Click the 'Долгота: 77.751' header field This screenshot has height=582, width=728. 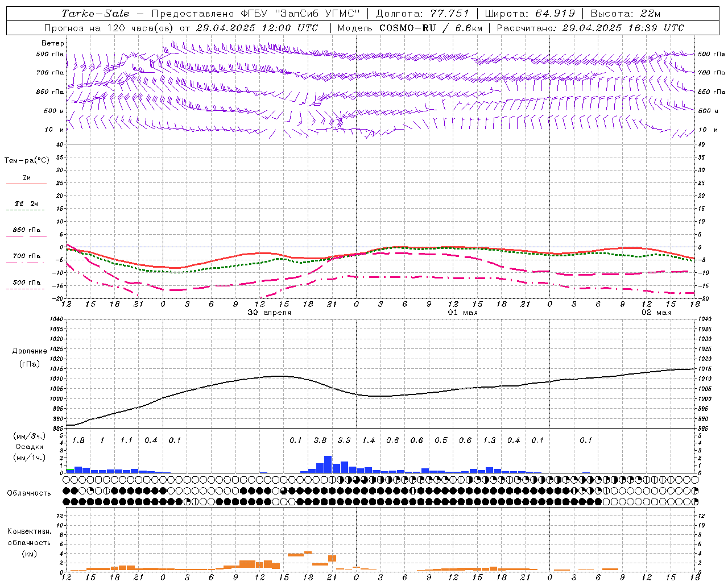[423, 14]
